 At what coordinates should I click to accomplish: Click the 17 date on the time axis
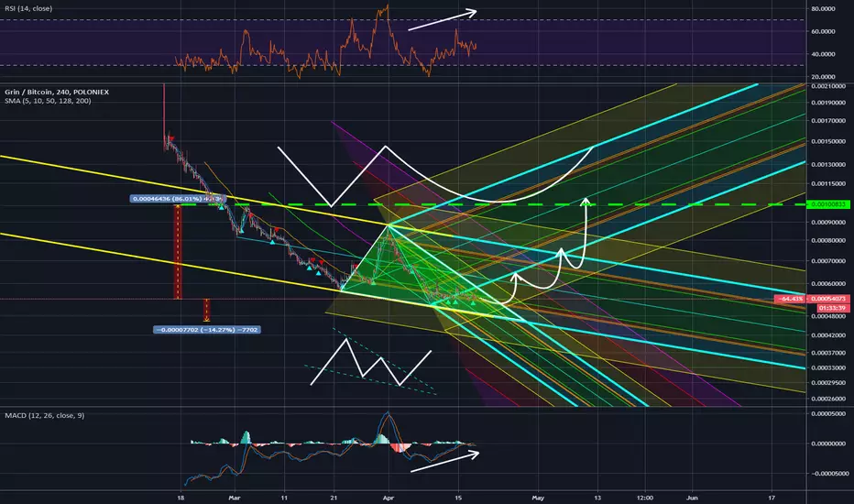point(772,498)
